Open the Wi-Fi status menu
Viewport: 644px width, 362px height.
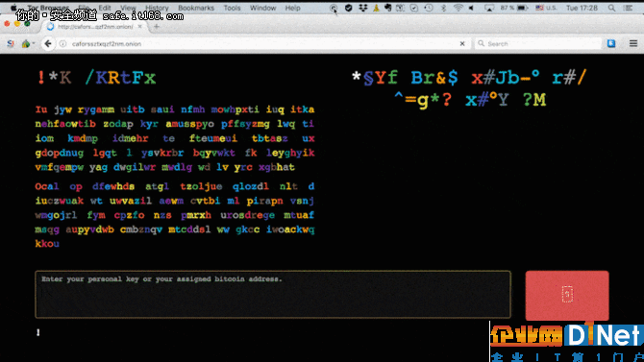[x=458, y=8]
